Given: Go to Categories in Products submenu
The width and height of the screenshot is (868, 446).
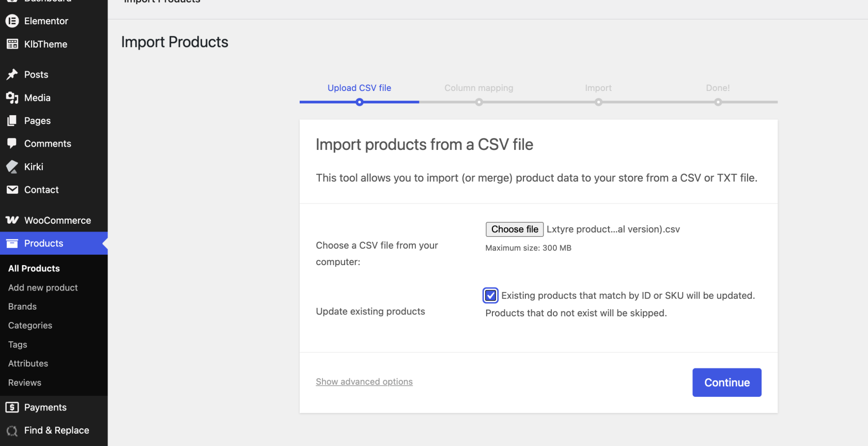Looking at the screenshot, I should click(x=30, y=325).
